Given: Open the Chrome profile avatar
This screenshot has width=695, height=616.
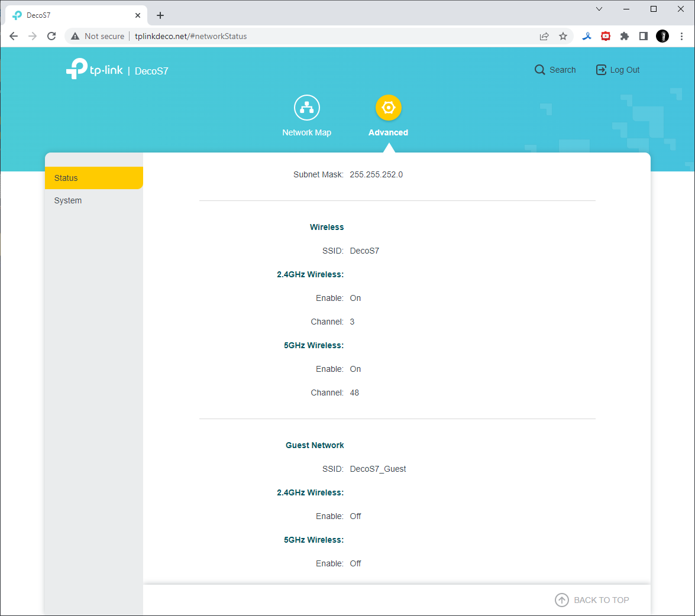Looking at the screenshot, I should [662, 36].
